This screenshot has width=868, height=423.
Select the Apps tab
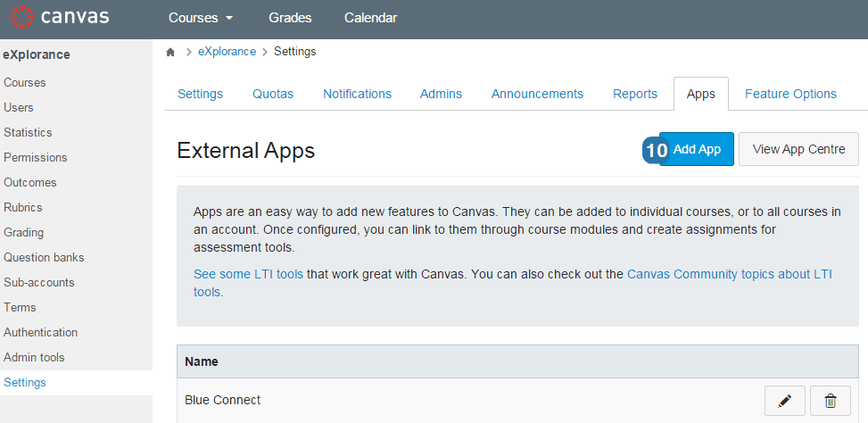[701, 94]
